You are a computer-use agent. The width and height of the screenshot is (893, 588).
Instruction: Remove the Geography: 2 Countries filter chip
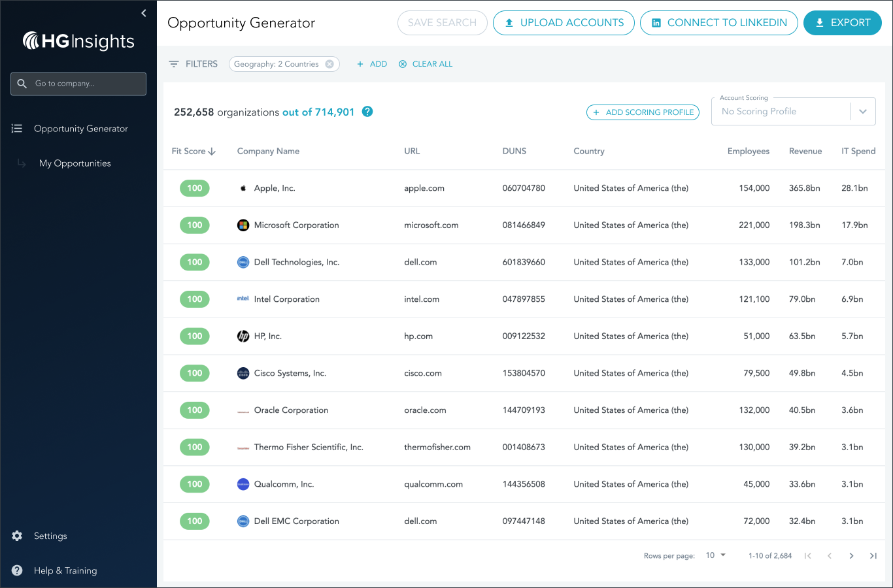point(329,64)
